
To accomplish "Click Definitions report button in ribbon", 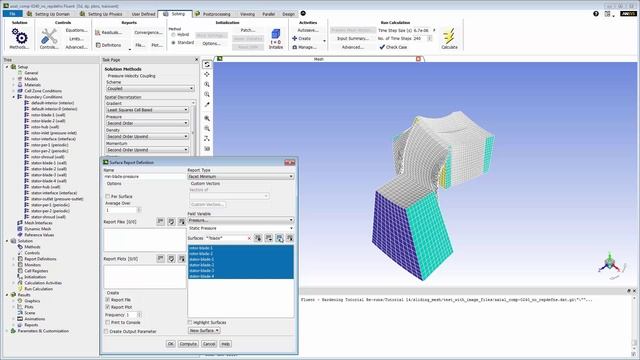I will (108, 45).
